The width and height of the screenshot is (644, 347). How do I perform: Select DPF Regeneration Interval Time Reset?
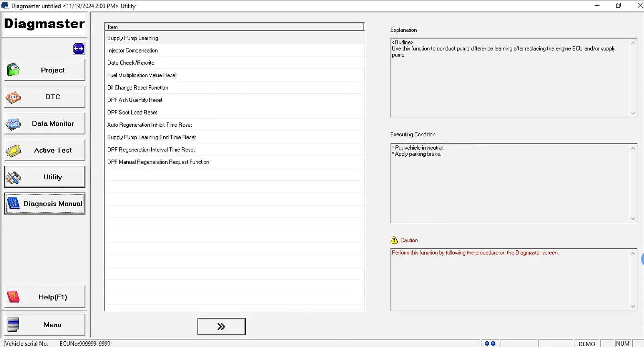click(235, 150)
